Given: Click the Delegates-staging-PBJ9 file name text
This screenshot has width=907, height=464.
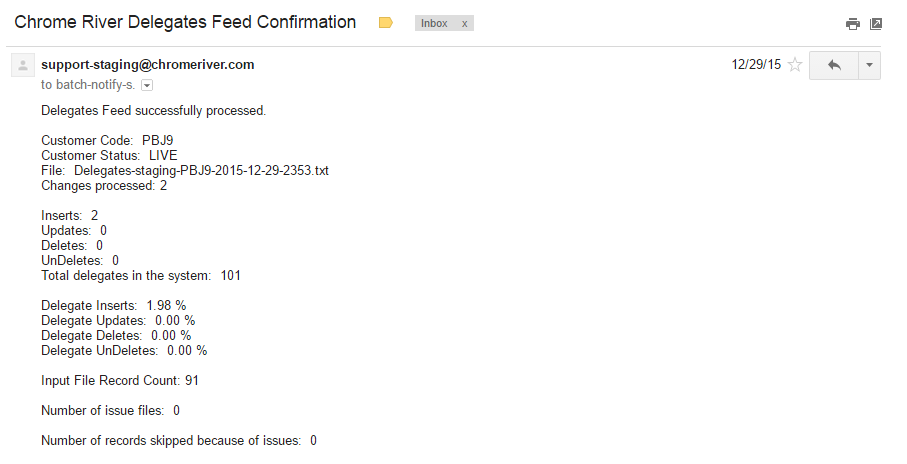Looking at the screenshot, I should [x=201, y=171].
